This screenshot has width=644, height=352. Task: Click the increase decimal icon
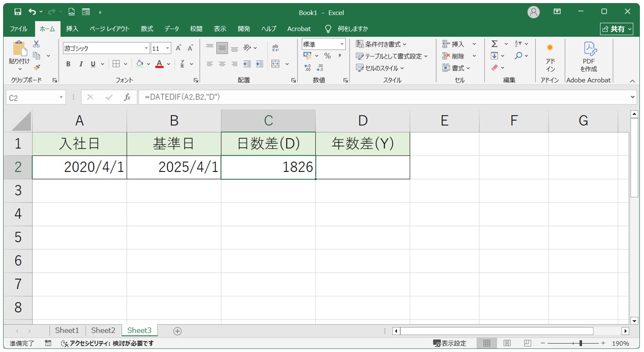[x=308, y=68]
